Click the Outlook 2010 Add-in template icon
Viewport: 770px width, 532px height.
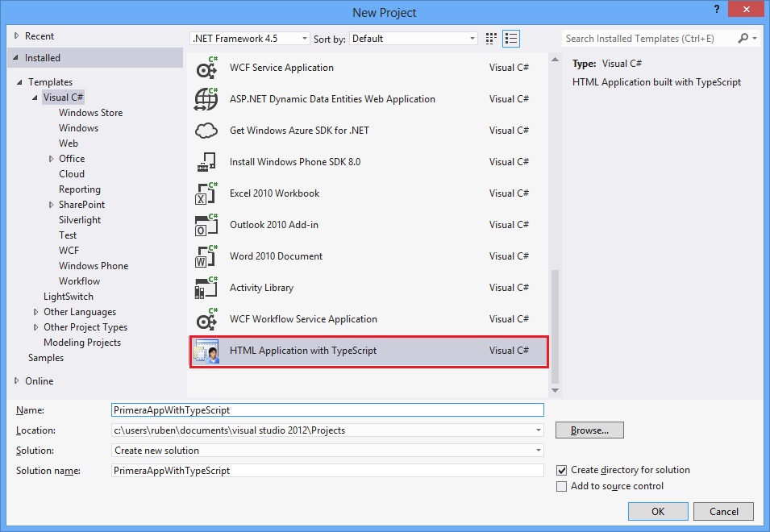pyautogui.click(x=206, y=225)
